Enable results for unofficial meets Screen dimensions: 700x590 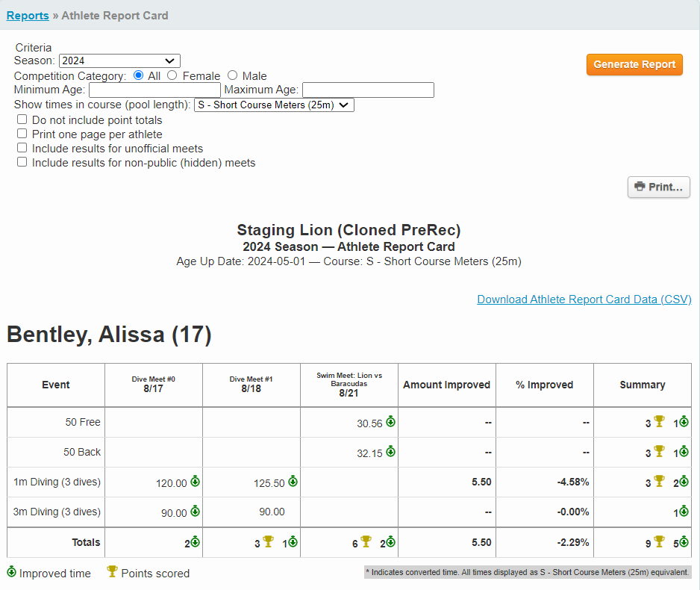[22, 147]
